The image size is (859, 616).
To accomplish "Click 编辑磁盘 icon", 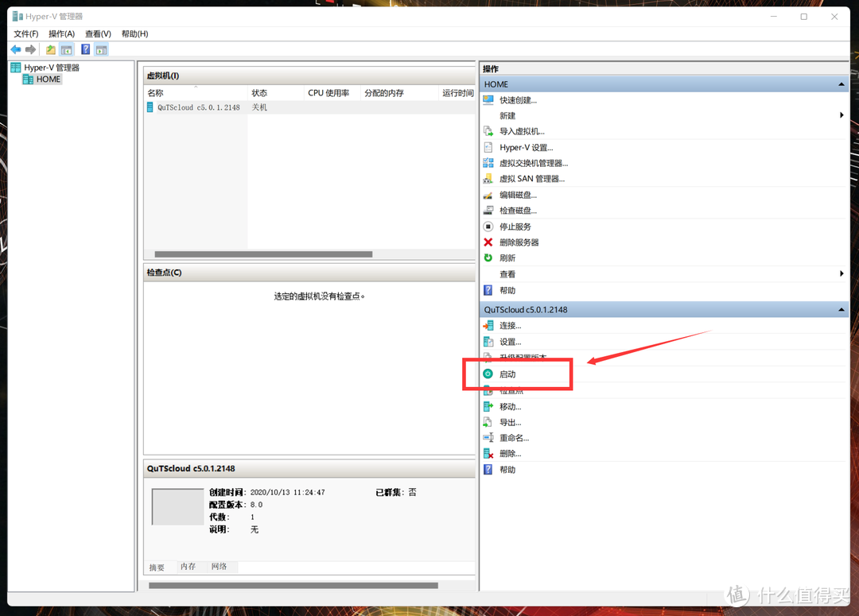I will point(488,195).
